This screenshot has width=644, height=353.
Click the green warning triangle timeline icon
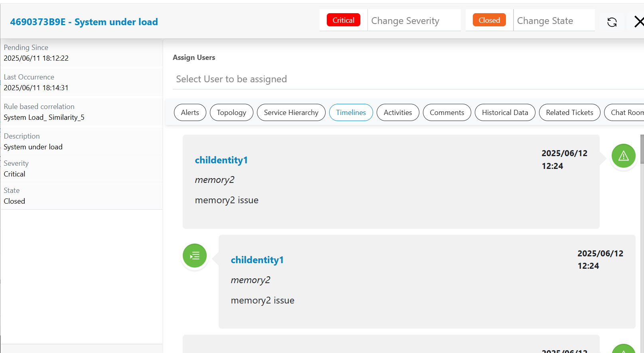click(623, 156)
